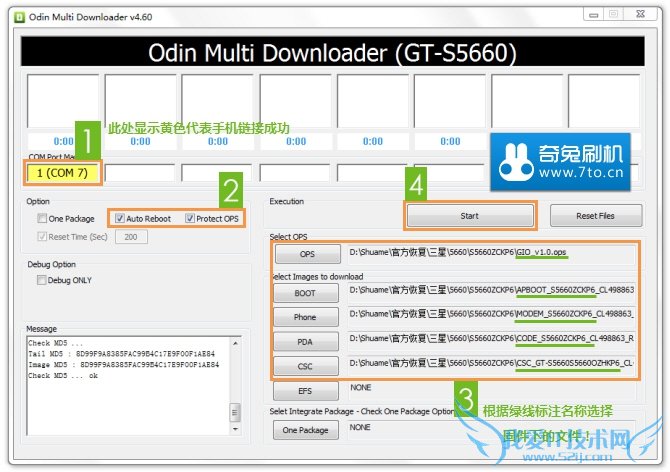Click the 'Check MD5 ... ok' log line

tap(63, 376)
